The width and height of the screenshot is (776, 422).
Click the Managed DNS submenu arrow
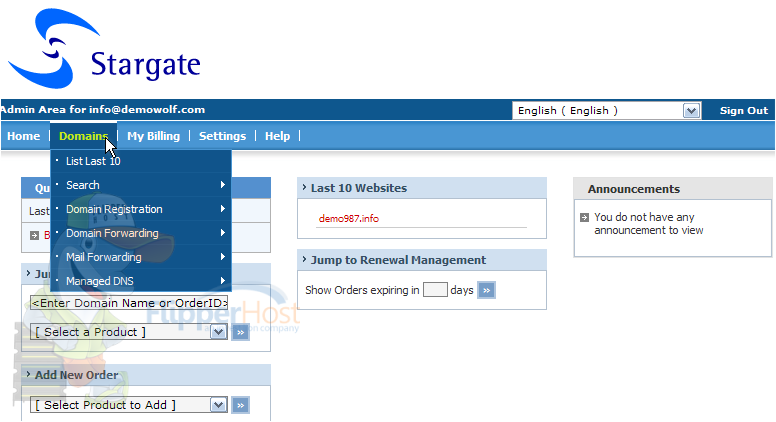pos(223,281)
